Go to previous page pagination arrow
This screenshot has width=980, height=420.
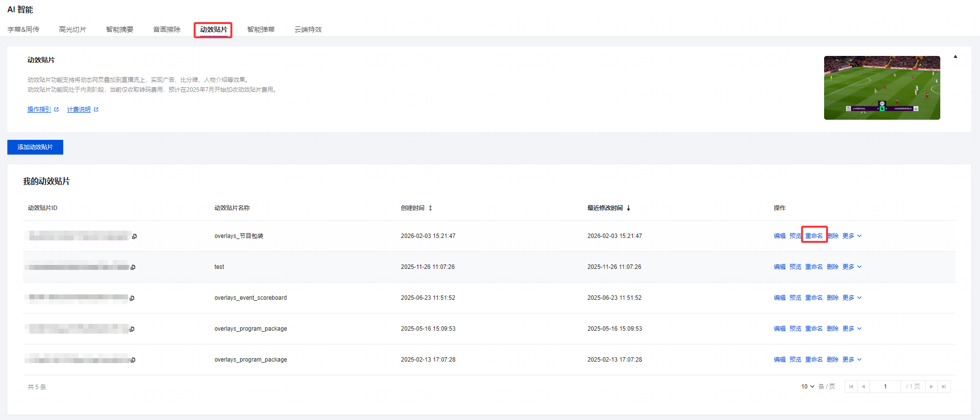[863, 387]
